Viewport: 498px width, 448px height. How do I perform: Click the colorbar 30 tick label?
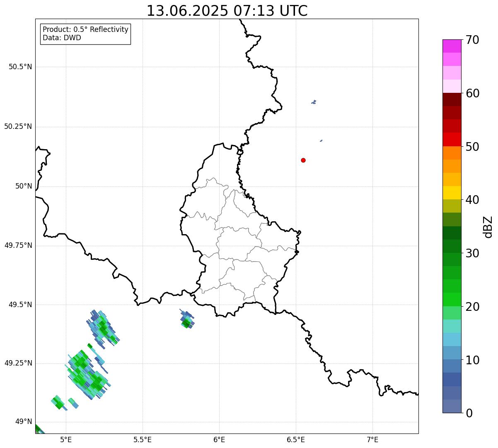tap(472, 253)
